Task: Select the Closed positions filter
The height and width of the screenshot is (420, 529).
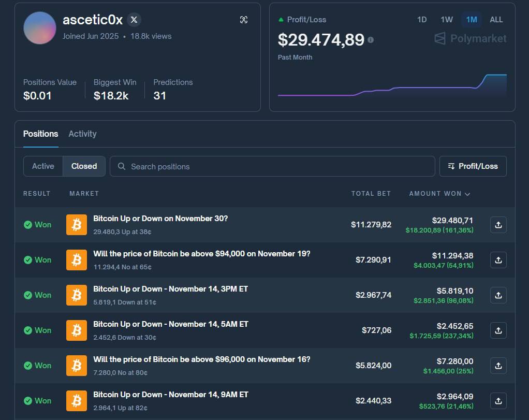Action: [84, 166]
